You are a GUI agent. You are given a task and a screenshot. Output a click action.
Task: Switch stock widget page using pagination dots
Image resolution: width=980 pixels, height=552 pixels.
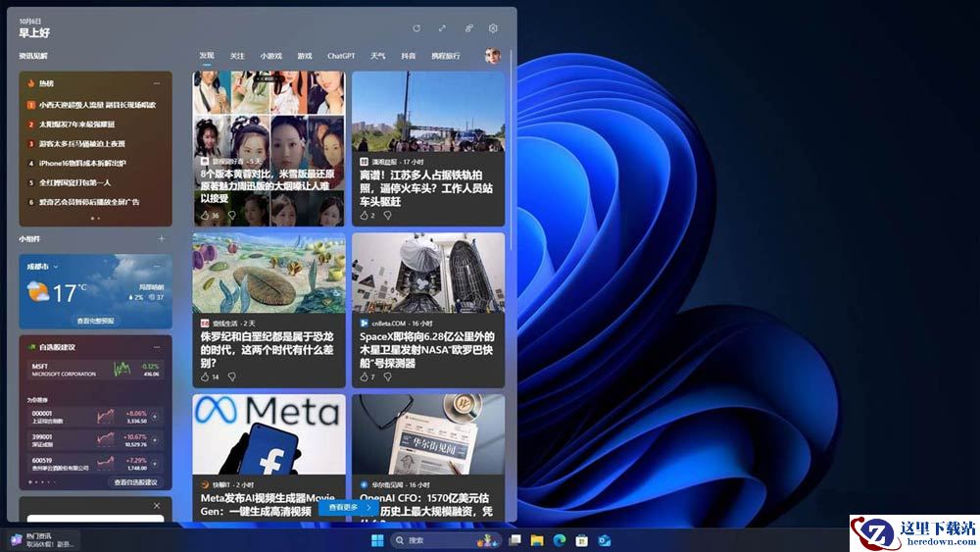point(42,482)
